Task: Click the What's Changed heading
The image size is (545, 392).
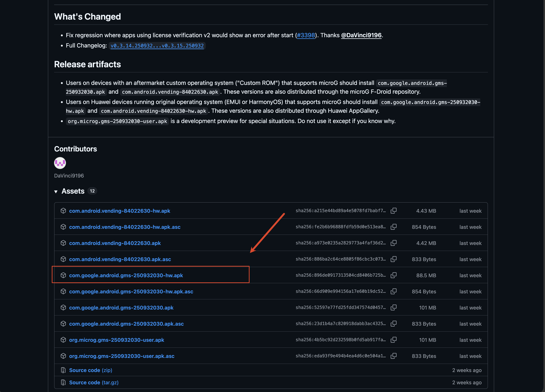Action: pos(88,17)
